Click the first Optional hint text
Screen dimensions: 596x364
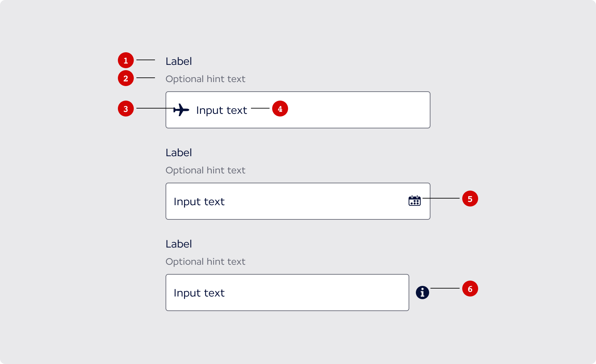pyautogui.click(x=206, y=79)
